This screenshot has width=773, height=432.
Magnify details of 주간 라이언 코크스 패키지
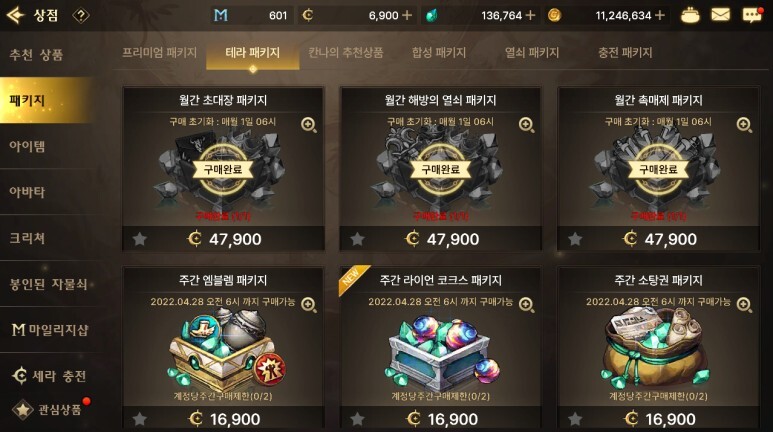pyautogui.click(x=527, y=305)
